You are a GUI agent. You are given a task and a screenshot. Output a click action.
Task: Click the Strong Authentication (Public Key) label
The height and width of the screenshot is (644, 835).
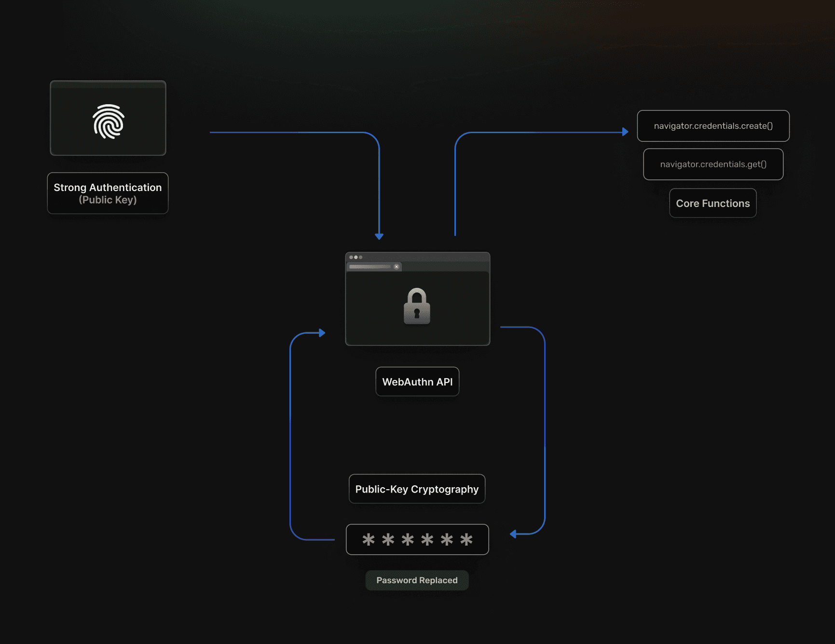pyautogui.click(x=108, y=193)
